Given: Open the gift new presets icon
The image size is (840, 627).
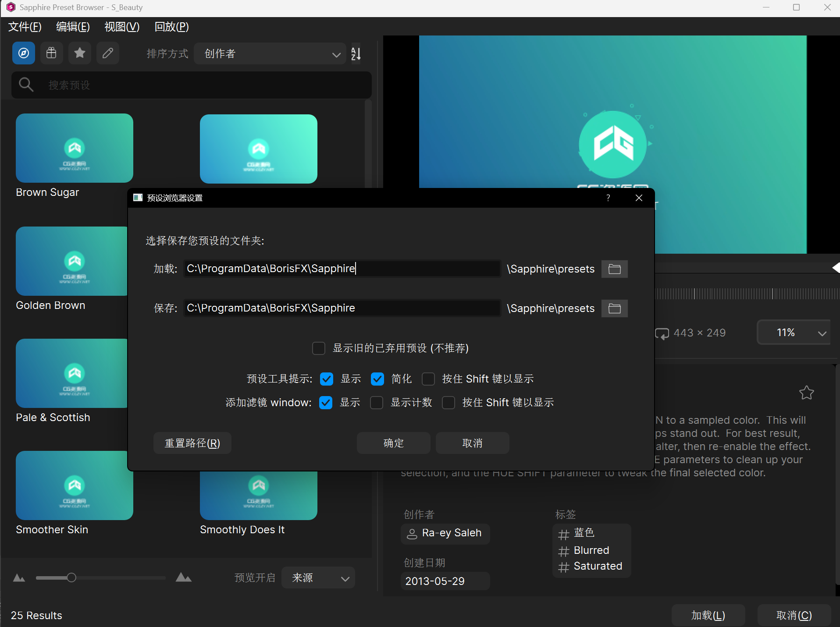Looking at the screenshot, I should [51, 53].
